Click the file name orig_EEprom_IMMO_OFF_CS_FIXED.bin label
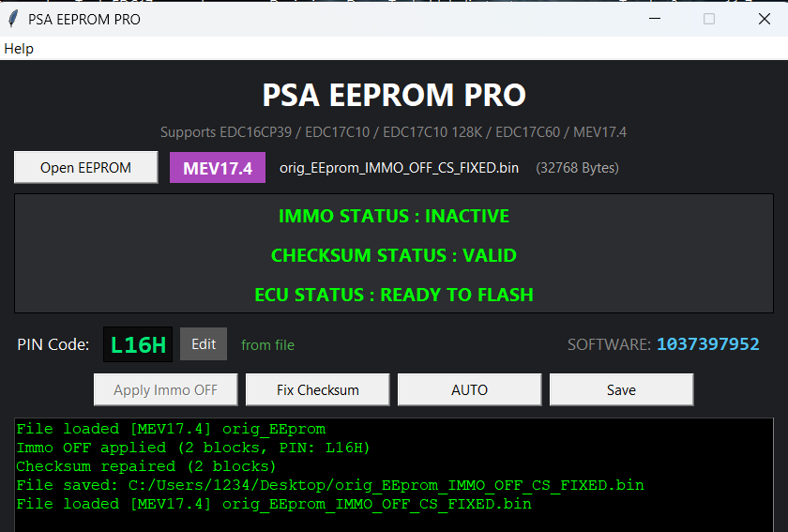 point(399,167)
